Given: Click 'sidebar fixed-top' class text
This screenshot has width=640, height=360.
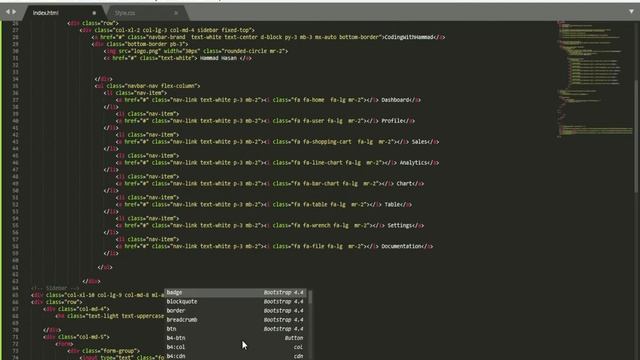Looking at the screenshot, I should pyautogui.click(x=225, y=30).
